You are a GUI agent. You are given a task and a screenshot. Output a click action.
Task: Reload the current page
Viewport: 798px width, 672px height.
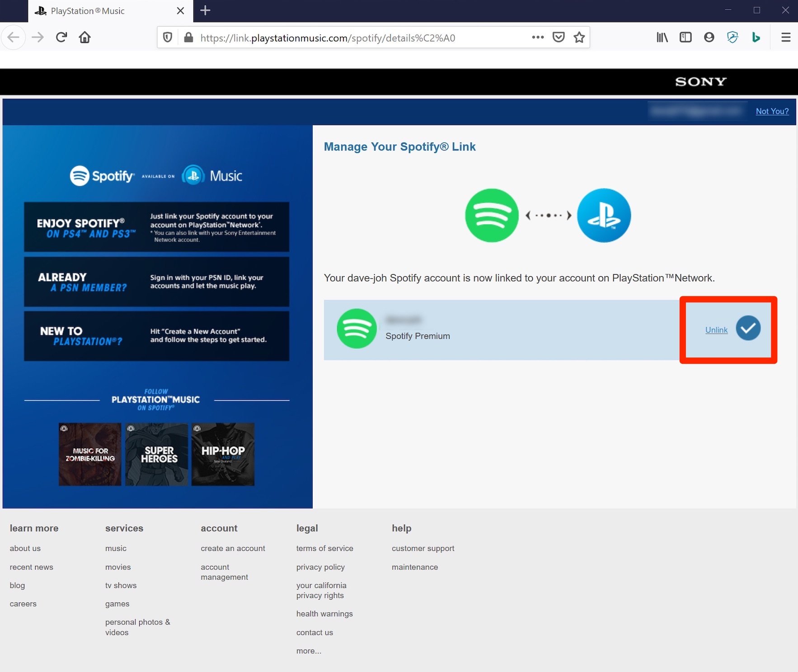tap(61, 37)
